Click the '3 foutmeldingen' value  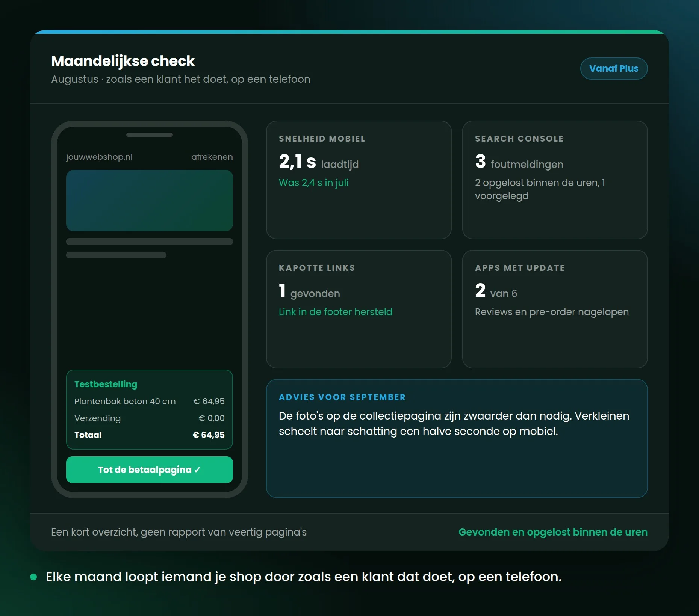[x=519, y=162]
